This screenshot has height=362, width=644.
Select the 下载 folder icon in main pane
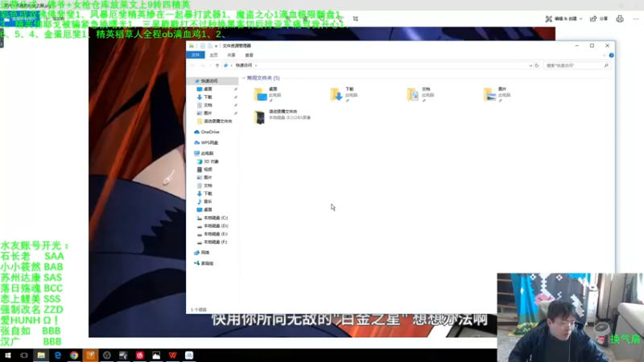pyautogui.click(x=336, y=95)
